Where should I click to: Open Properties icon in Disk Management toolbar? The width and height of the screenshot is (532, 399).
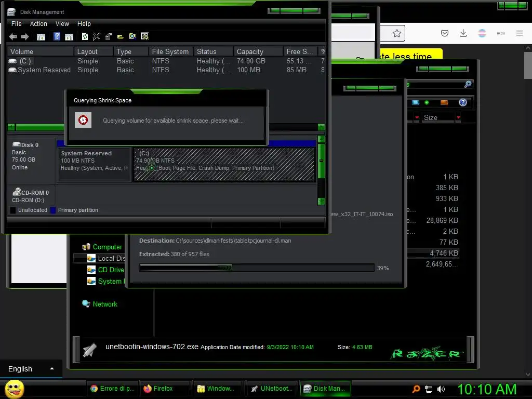click(x=109, y=36)
